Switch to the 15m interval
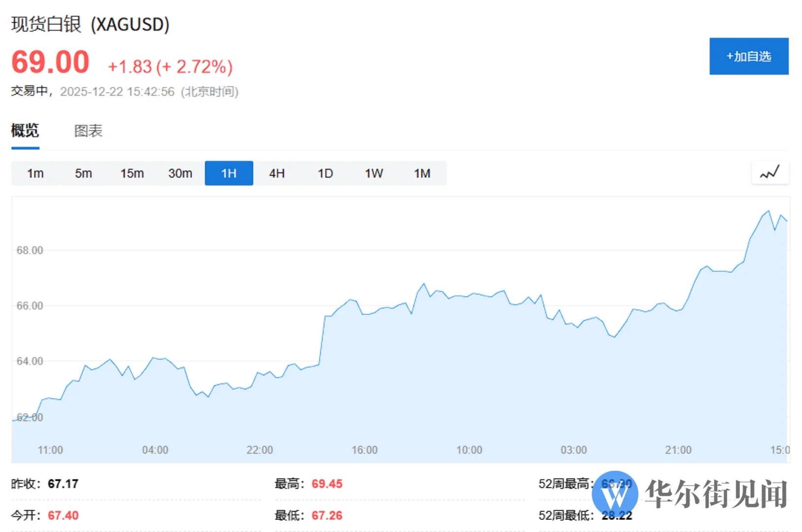Viewport: 802px width, 532px height. (132, 173)
